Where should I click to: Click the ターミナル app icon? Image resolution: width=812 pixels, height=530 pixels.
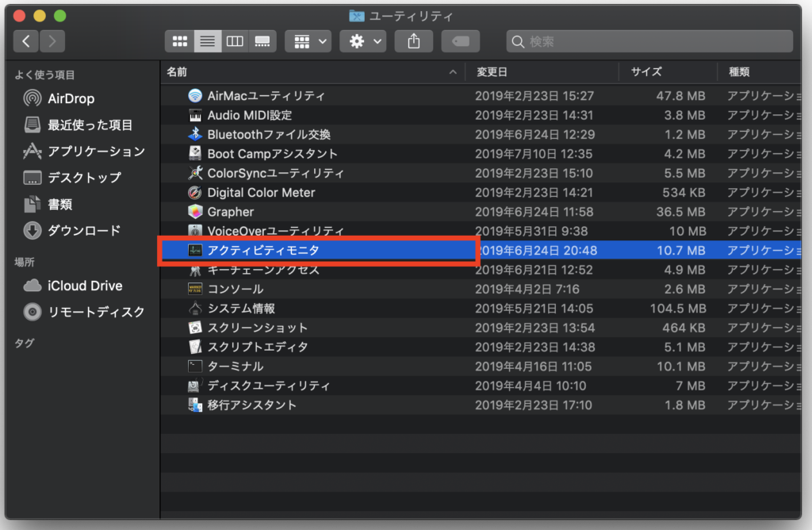tap(195, 367)
